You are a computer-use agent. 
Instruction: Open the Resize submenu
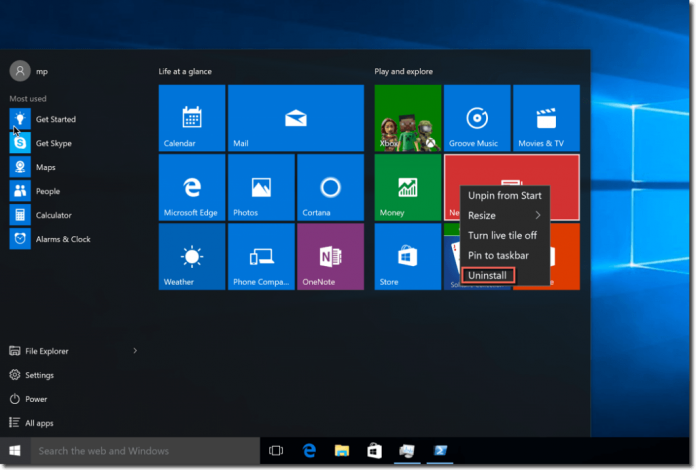tap(505, 215)
